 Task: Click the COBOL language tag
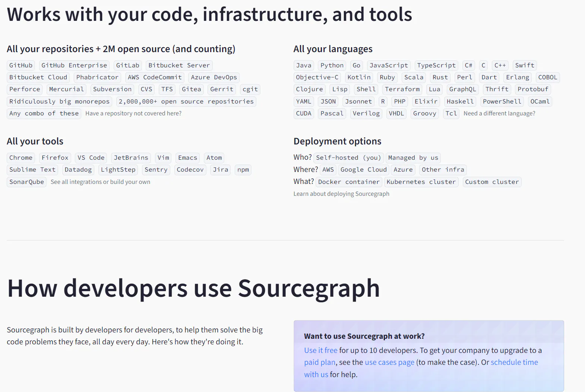(x=548, y=77)
